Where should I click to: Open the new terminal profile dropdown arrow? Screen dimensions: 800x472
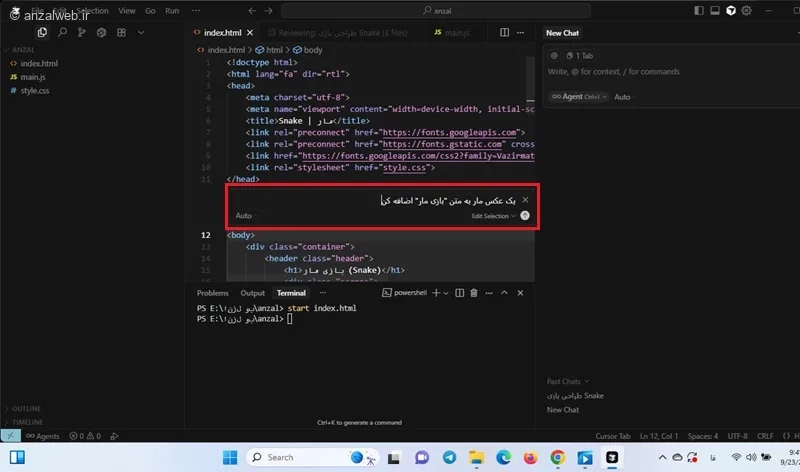click(446, 293)
